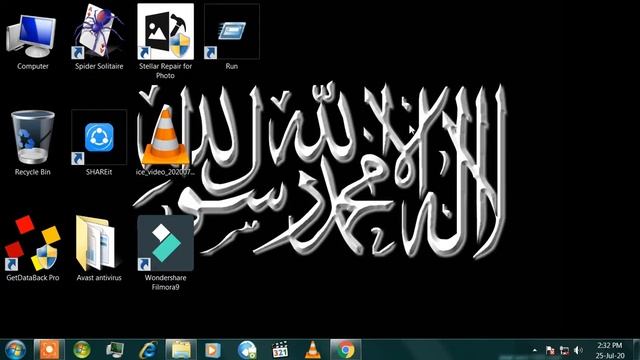The image size is (640, 360).
Task: Launch VLC media player from taskbar
Action: coord(313,350)
